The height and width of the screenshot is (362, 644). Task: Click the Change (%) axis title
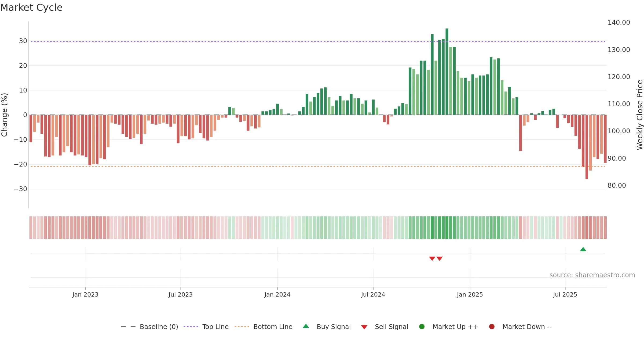click(4, 115)
